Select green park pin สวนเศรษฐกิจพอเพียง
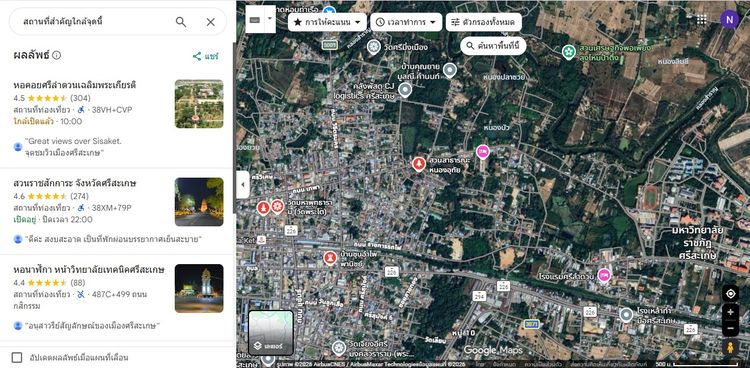Viewport: 750px width, 368px height. click(x=568, y=52)
